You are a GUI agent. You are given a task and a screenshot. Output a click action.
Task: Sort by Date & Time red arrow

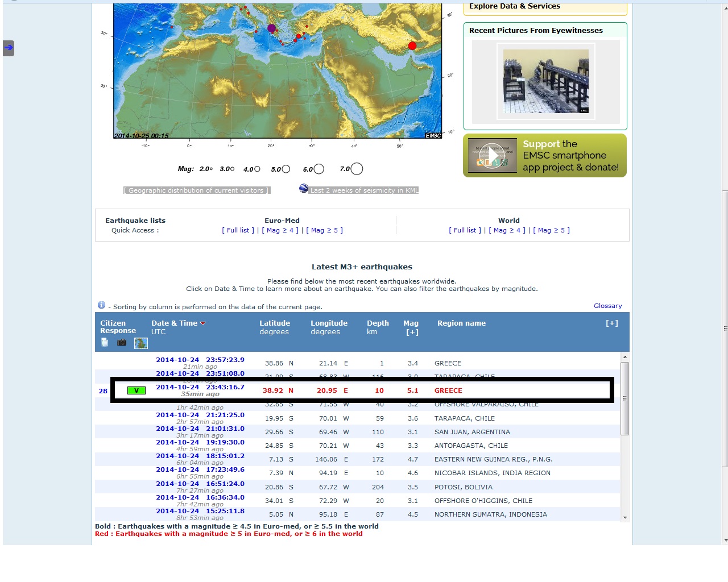pyautogui.click(x=203, y=323)
